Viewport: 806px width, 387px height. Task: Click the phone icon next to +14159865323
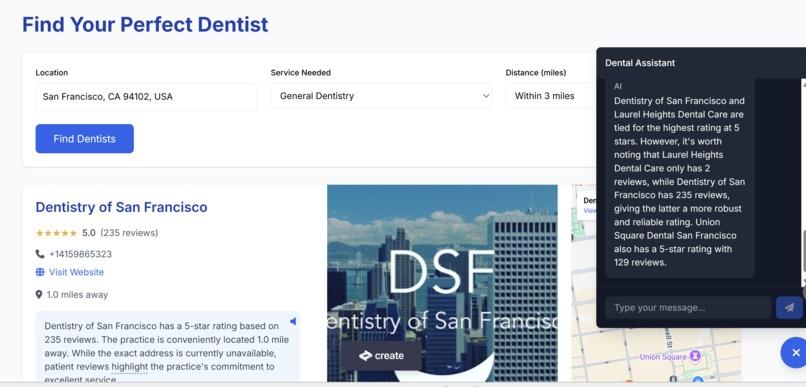(40, 254)
